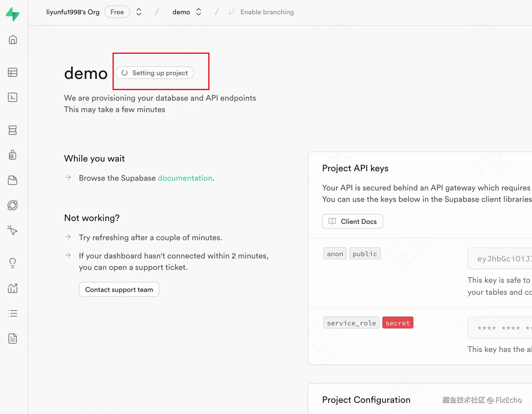This screenshot has width=532, height=414.
Task: Open the Client Docs button
Action: (x=352, y=222)
